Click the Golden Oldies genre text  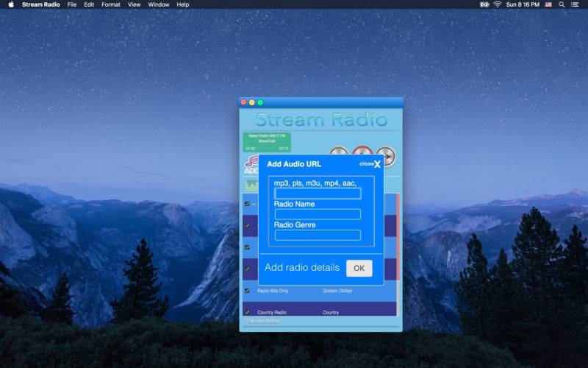(x=337, y=291)
